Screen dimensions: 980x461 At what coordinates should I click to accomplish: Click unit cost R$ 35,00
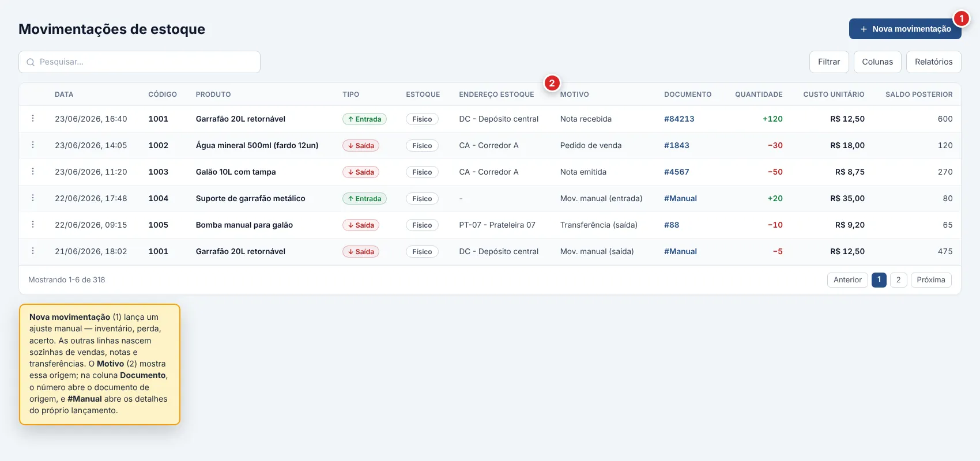pos(847,198)
